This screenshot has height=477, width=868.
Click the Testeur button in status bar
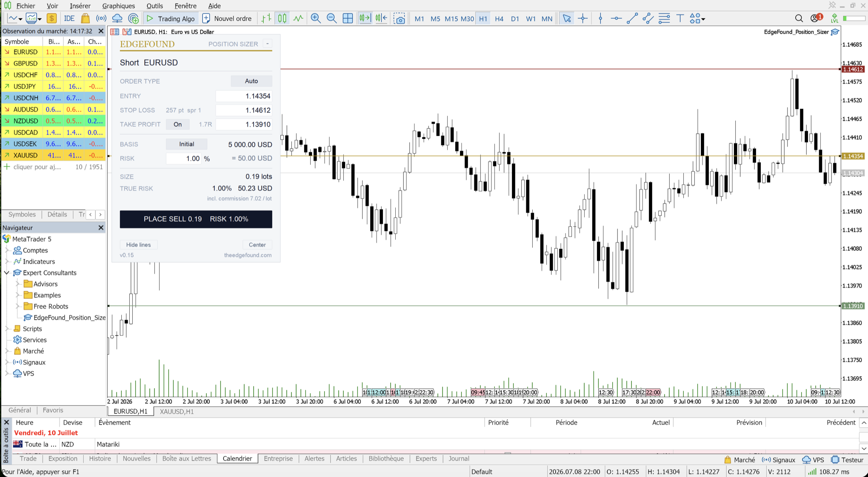click(x=847, y=460)
